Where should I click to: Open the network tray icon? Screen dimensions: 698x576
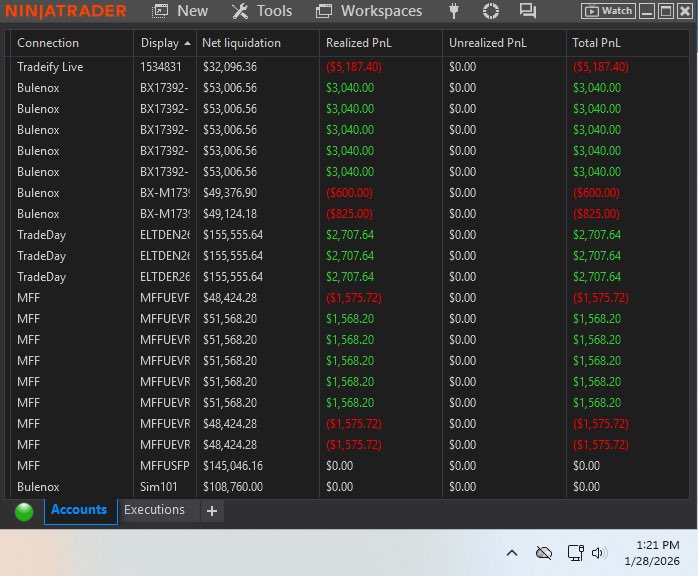[x=576, y=553]
